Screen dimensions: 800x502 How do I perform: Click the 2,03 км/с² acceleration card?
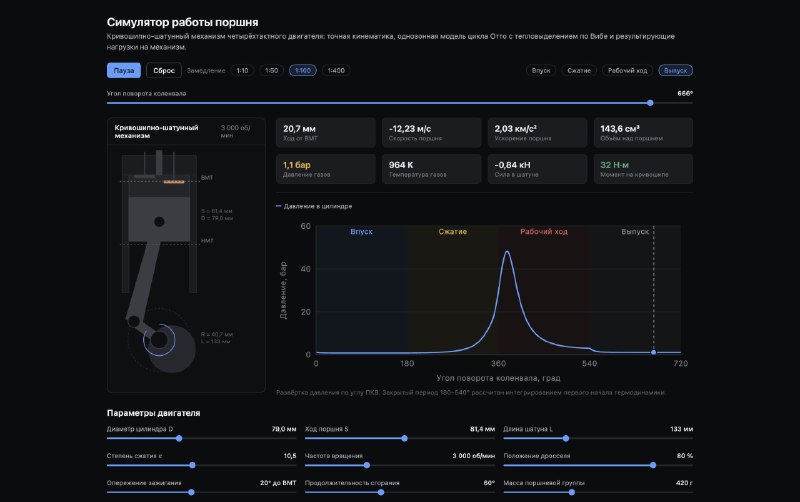(537, 133)
